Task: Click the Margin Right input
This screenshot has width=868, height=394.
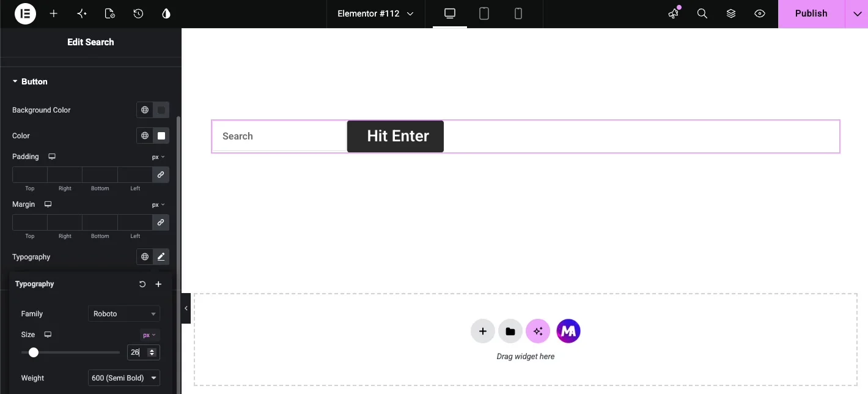Action: click(x=65, y=222)
